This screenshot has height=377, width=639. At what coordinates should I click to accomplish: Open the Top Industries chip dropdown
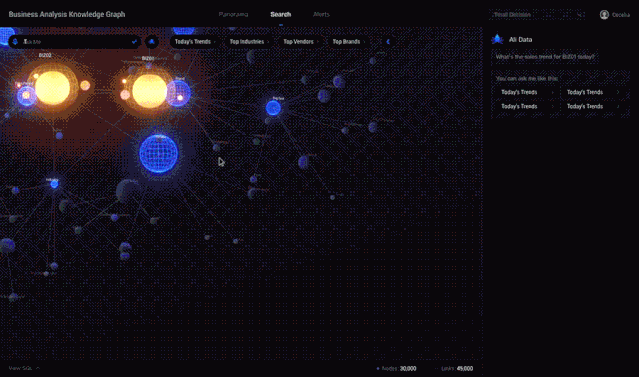pyautogui.click(x=249, y=42)
